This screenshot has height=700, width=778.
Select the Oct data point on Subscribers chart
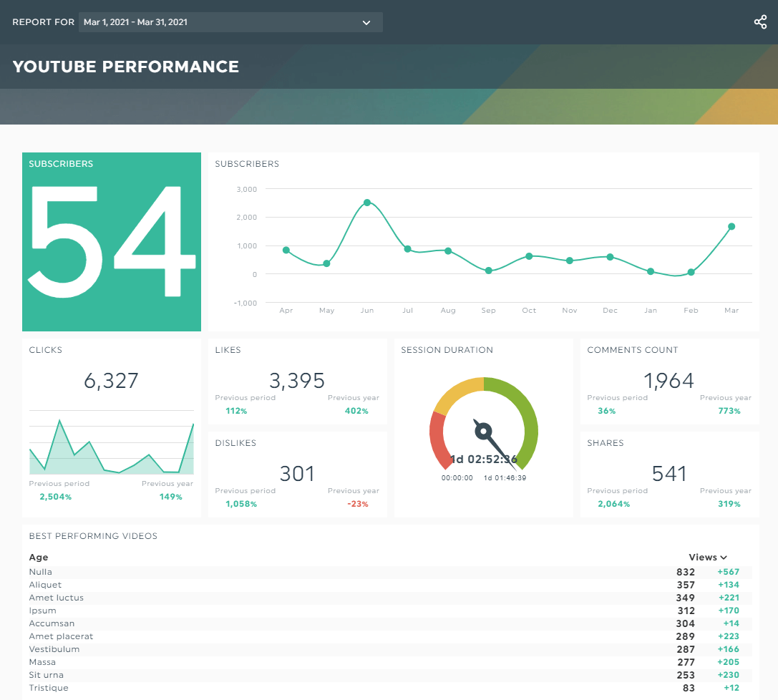(529, 256)
